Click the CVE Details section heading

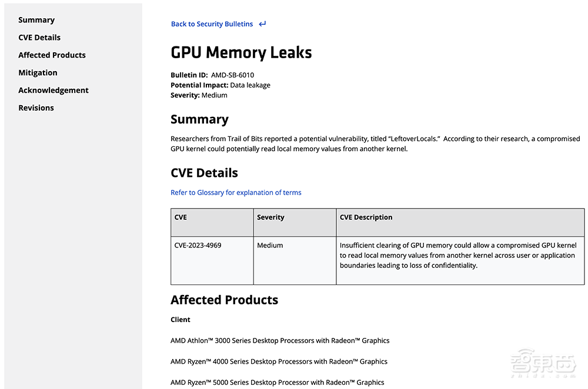click(x=204, y=173)
